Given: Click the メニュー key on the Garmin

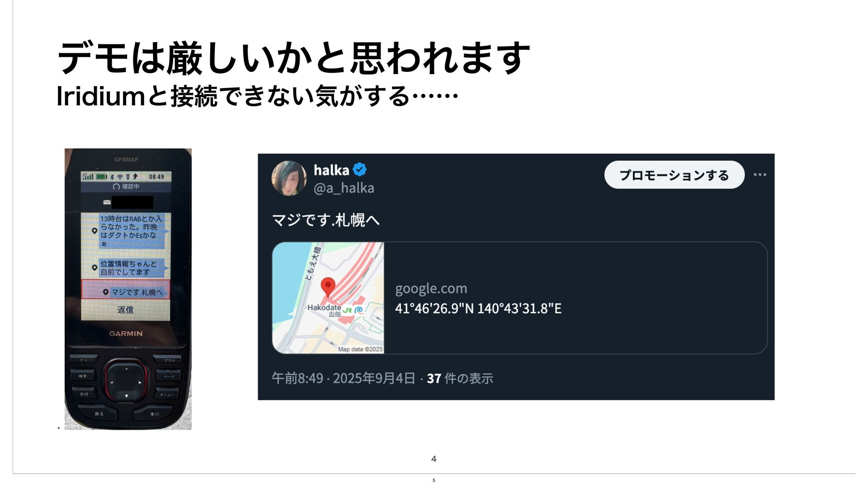Looking at the screenshot, I should [167, 393].
